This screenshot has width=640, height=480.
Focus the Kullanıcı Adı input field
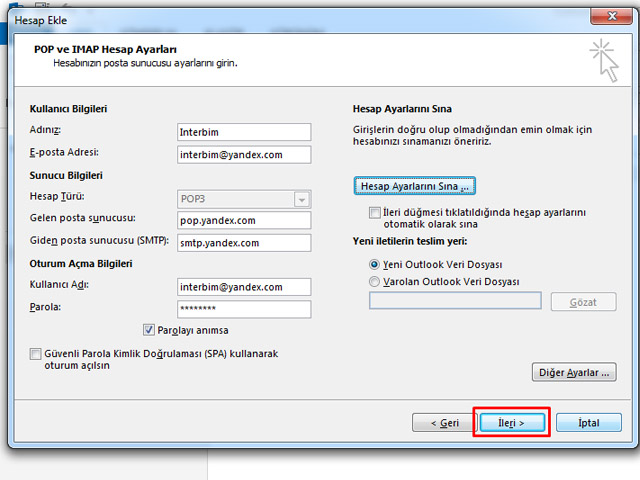pos(244,286)
